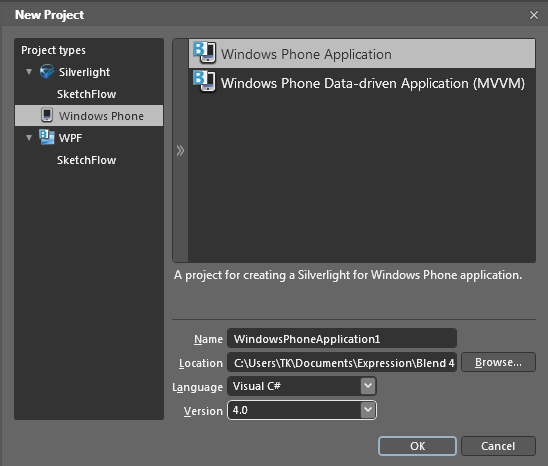Image resolution: width=548 pixels, height=466 pixels.
Task: Click the WPF project type icon
Action: coord(47,137)
